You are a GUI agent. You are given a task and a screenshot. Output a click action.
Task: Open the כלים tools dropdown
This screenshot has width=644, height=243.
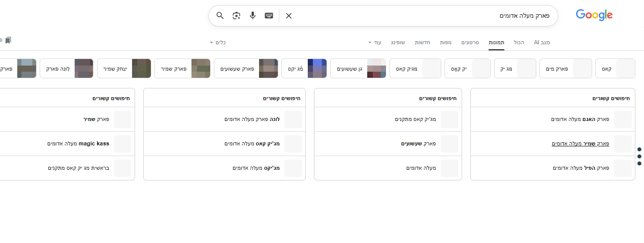pos(218,42)
